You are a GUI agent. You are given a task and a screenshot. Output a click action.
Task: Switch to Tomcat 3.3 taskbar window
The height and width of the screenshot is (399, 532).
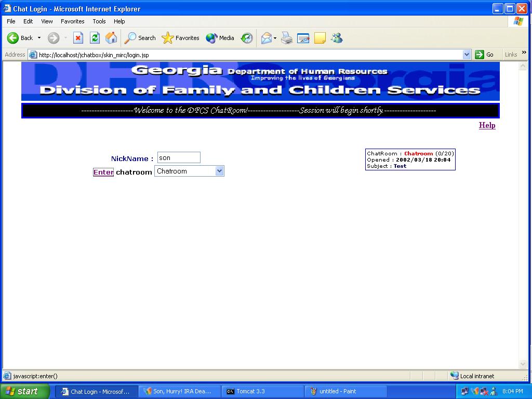point(262,392)
